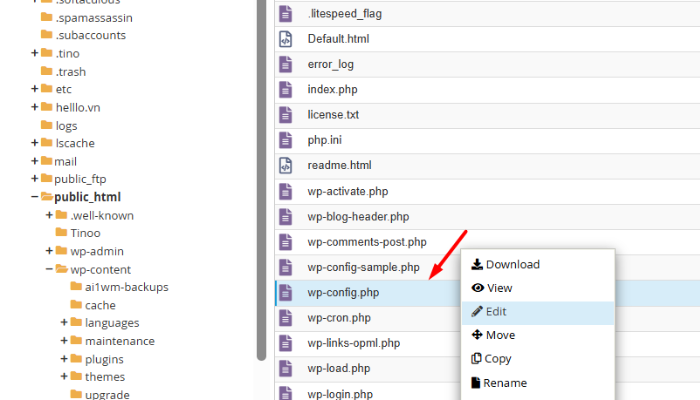The width and height of the screenshot is (700, 400).
Task: Click the readme.html file icon
Action: [286, 165]
